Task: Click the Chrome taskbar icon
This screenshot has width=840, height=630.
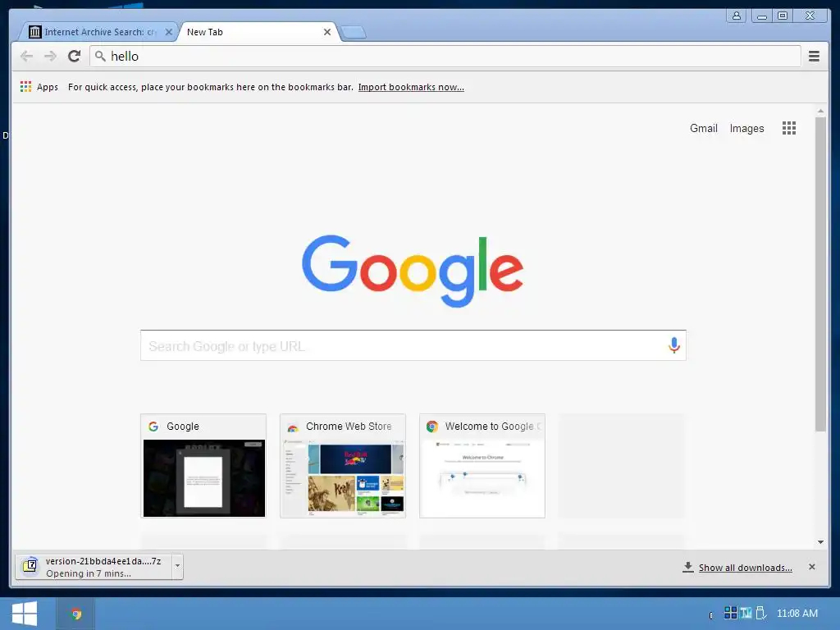Action: click(x=76, y=614)
